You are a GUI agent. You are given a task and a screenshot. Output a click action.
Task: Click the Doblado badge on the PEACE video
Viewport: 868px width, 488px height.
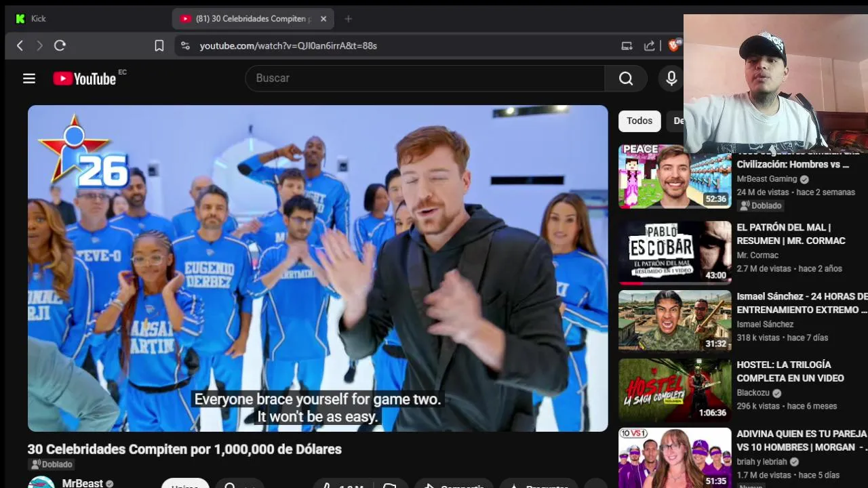(760, 205)
